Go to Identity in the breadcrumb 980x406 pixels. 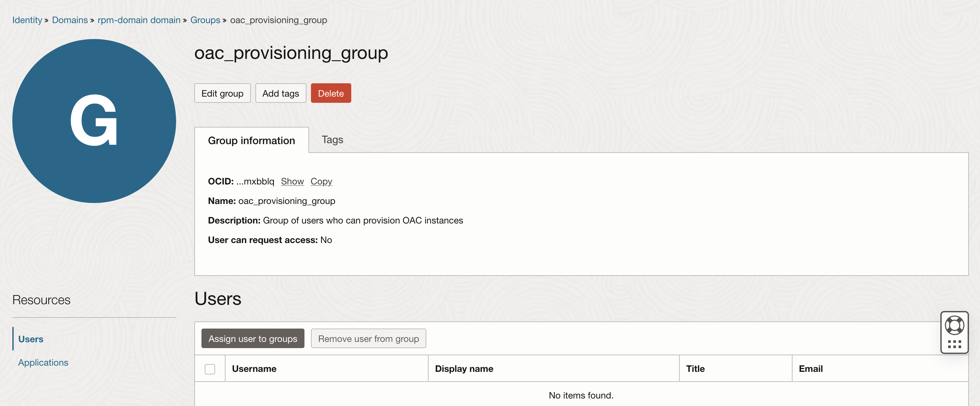click(27, 20)
